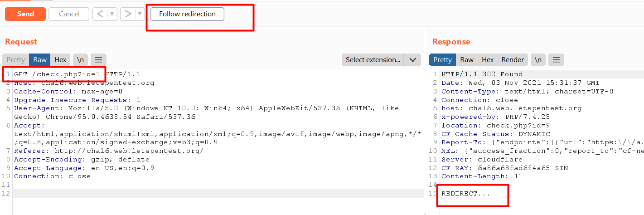Click the Cancel button
This screenshot has width=644, height=215.
click(69, 14)
